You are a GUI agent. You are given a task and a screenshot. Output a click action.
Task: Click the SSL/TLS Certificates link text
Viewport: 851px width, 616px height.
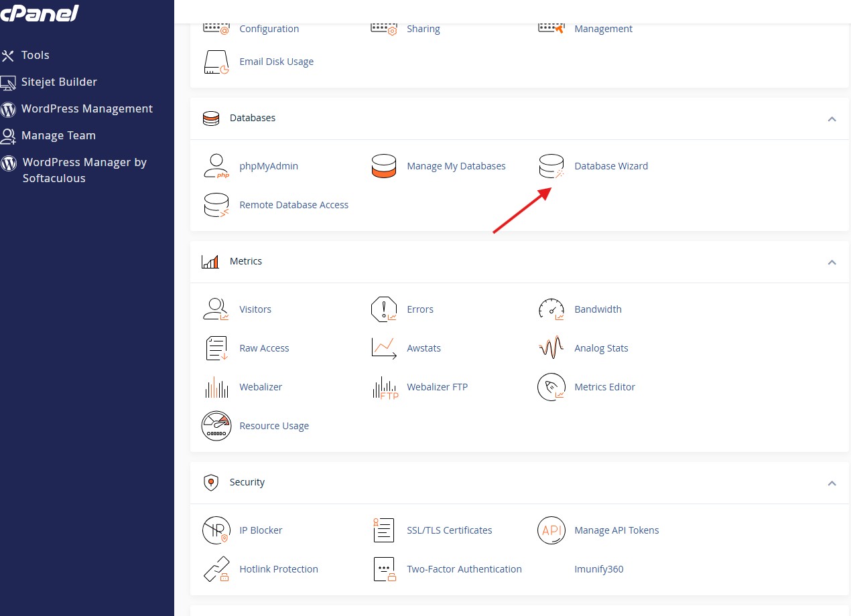pyautogui.click(x=450, y=530)
